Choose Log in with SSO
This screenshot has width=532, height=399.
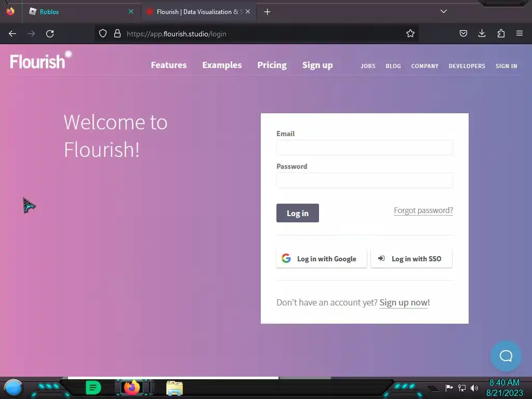pyautogui.click(x=411, y=259)
